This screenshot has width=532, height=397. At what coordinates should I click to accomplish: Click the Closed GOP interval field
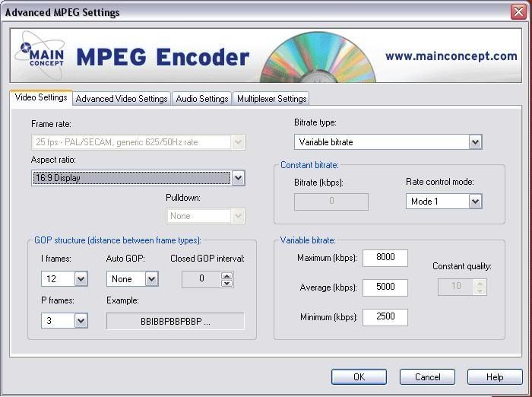(201, 279)
